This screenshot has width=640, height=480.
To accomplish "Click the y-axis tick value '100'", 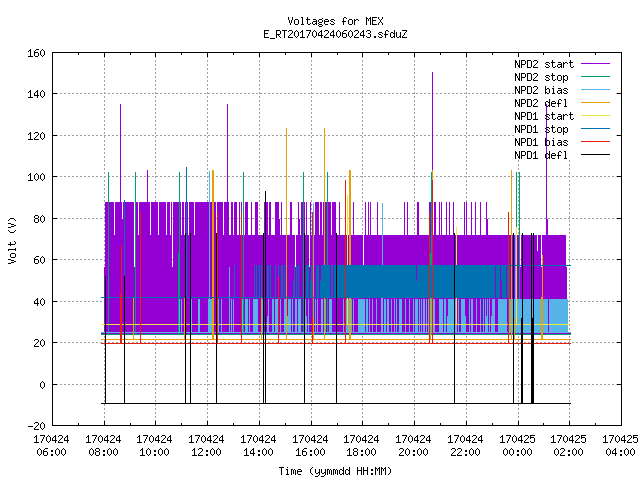I will point(36,177).
